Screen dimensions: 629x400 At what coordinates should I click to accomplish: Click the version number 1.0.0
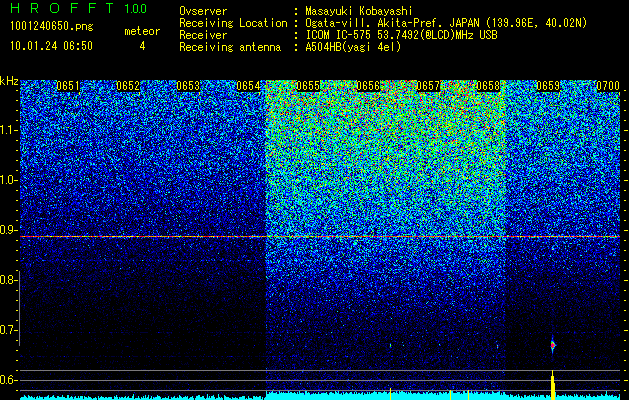pos(136,8)
